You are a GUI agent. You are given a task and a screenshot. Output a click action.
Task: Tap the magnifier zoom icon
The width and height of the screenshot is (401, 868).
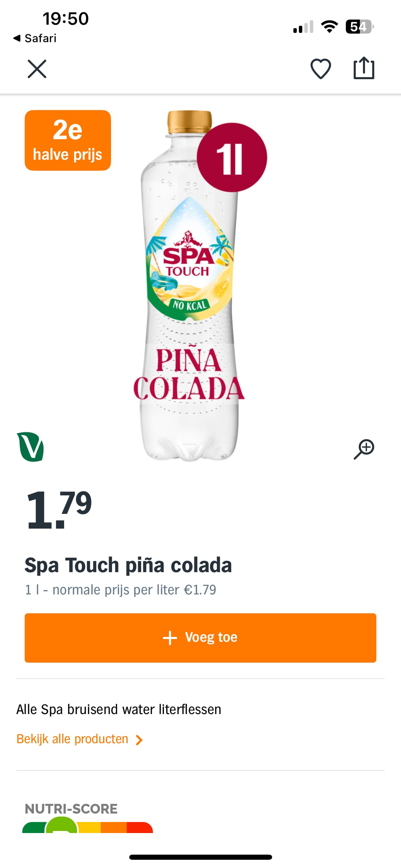pos(364,449)
